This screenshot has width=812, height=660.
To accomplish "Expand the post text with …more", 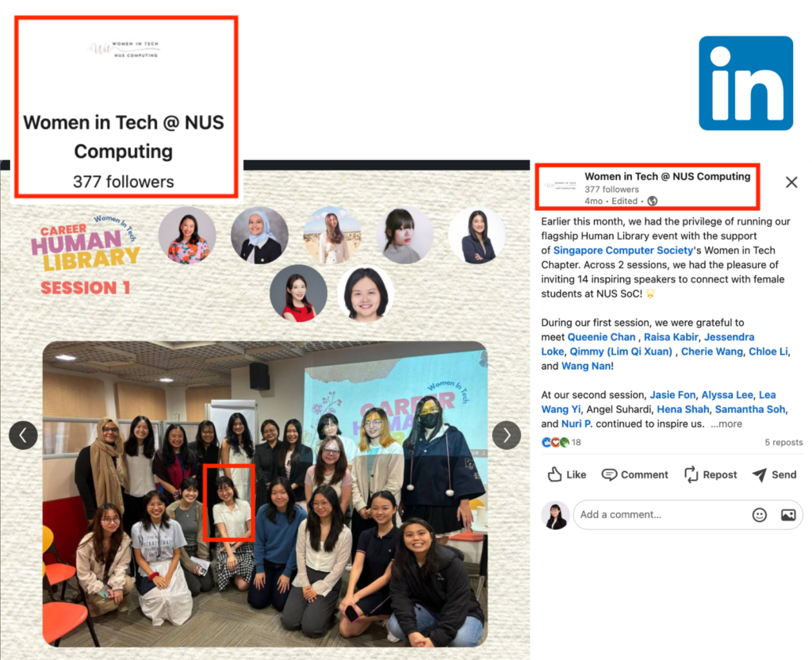I will tap(726, 424).
